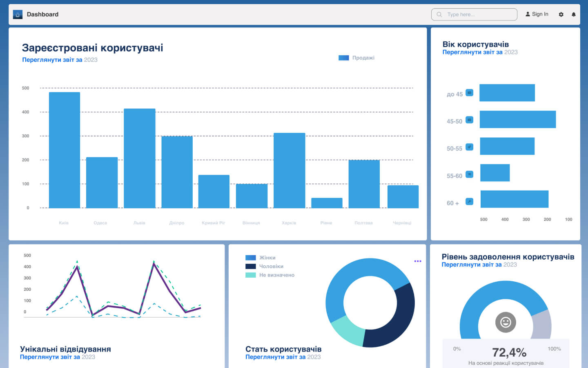Screen dimensions: 588x368
Task: Open report link under Рівень задоволення користувачів
Action: (479, 265)
